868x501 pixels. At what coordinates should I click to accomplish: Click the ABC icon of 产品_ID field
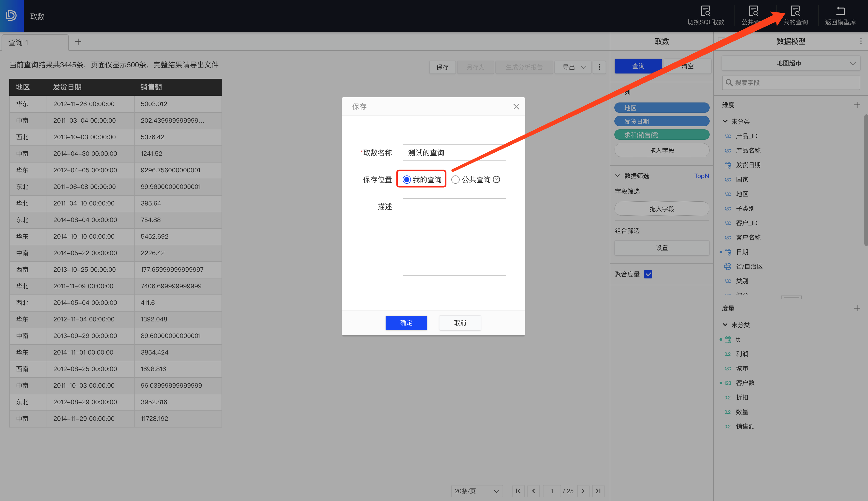[x=728, y=136]
